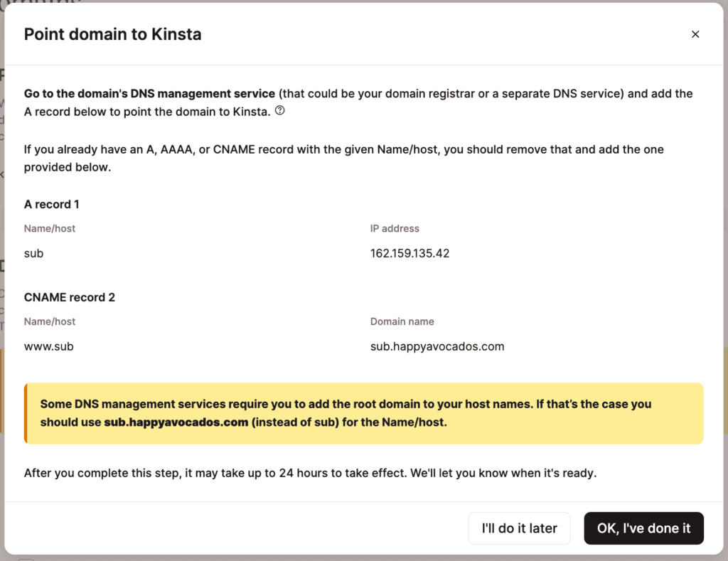Click the "A record 1" heading
Screen dimensions: 728x561
tap(51, 204)
